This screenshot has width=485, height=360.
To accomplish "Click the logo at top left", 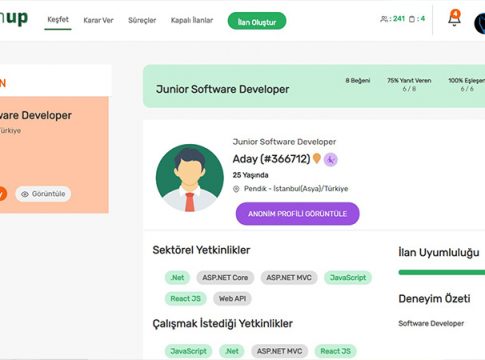I will coord(13,17).
